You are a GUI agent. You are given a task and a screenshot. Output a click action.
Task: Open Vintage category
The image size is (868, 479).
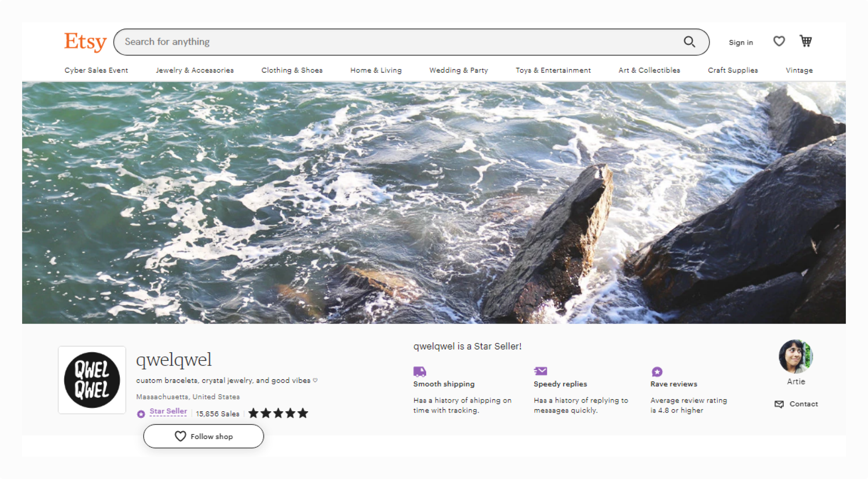click(x=799, y=70)
